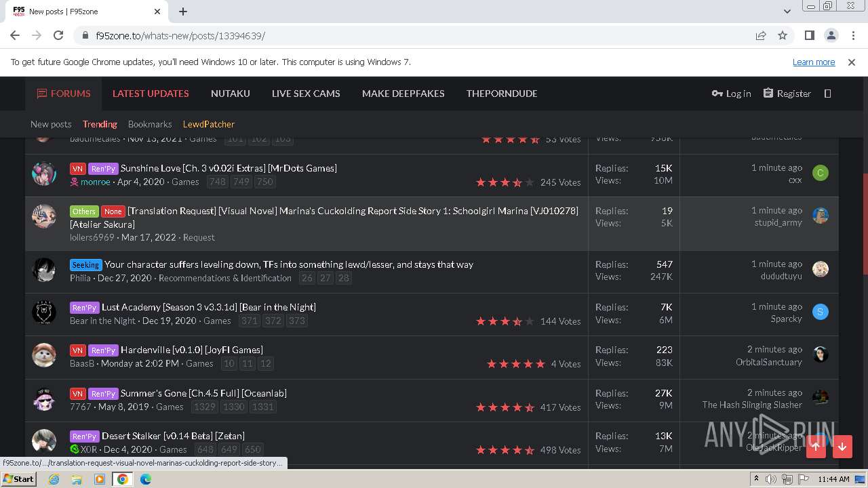
Task: Open OrbitalSanctuary latest poster link
Action: (x=769, y=362)
